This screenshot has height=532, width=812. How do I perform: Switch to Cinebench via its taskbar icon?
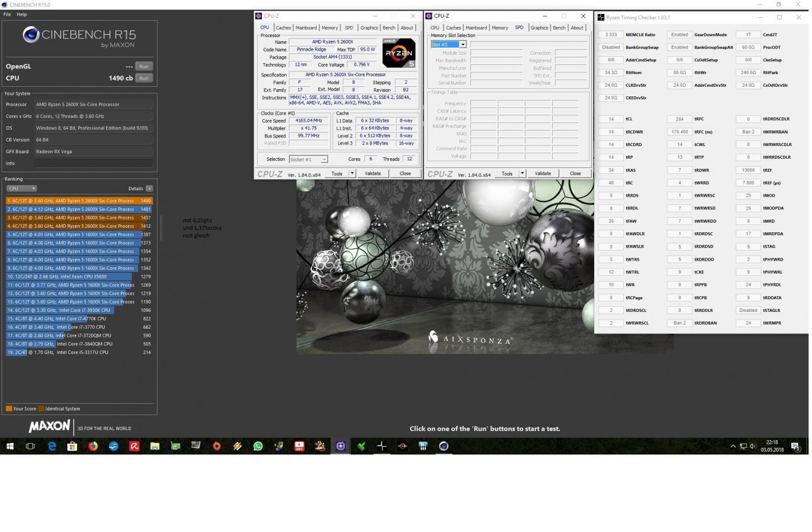click(x=444, y=446)
